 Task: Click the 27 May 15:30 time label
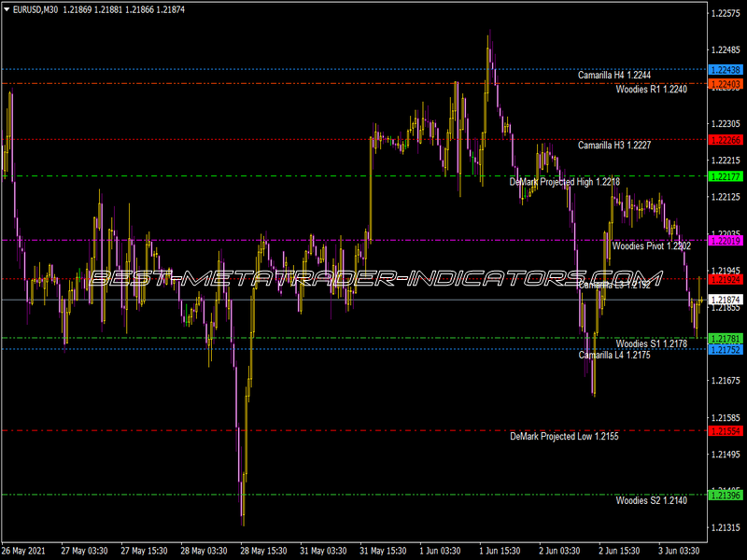tap(144, 551)
